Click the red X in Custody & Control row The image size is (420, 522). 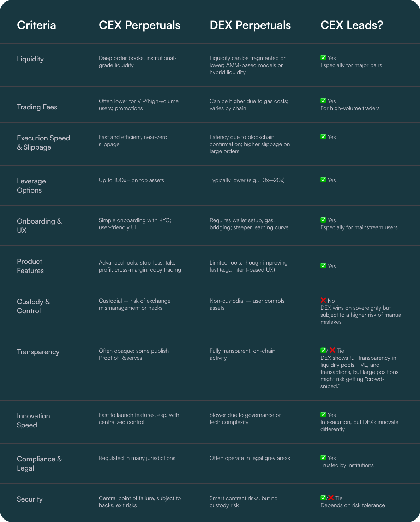click(x=323, y=301)
